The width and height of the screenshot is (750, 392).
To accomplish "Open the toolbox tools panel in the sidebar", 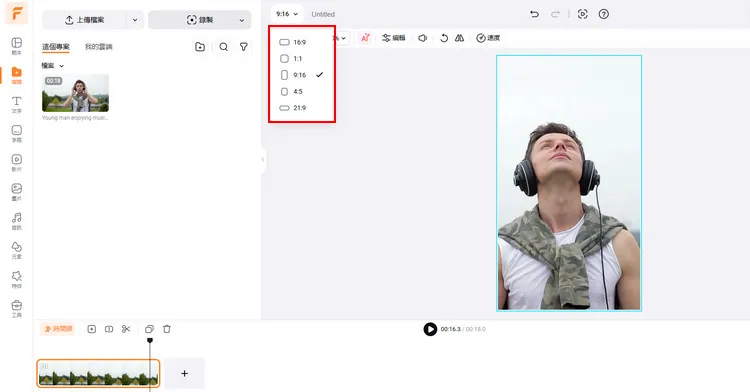I will coord(16,308).
